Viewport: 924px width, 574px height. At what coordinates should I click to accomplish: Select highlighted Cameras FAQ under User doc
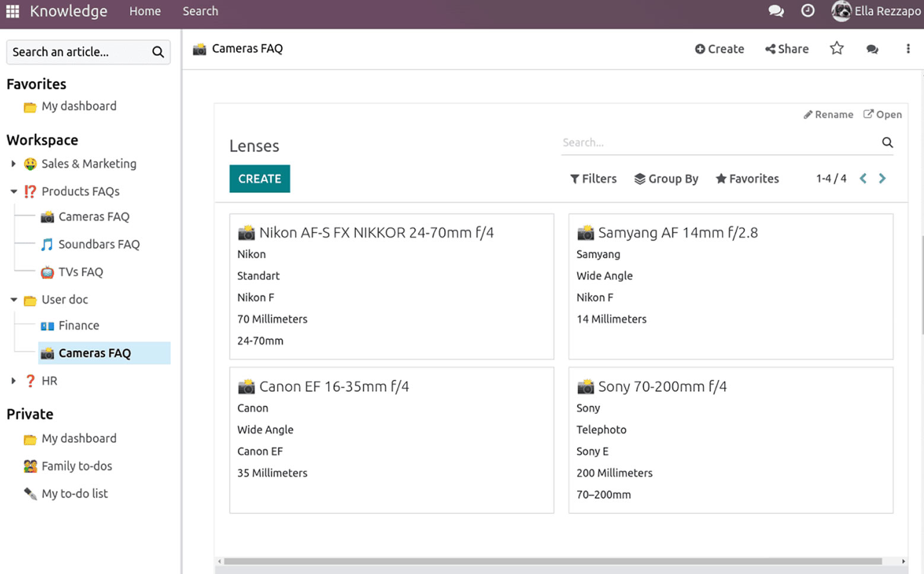click(104, 353)
